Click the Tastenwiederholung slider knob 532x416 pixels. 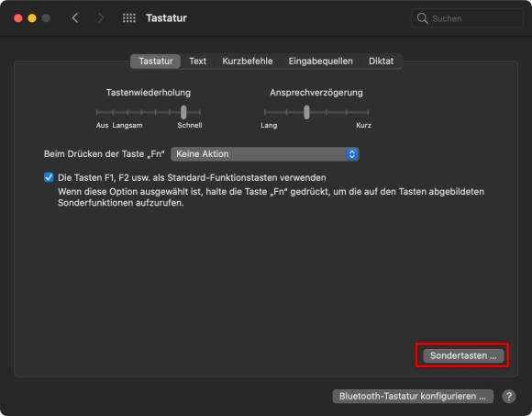[x=183, y=112]
